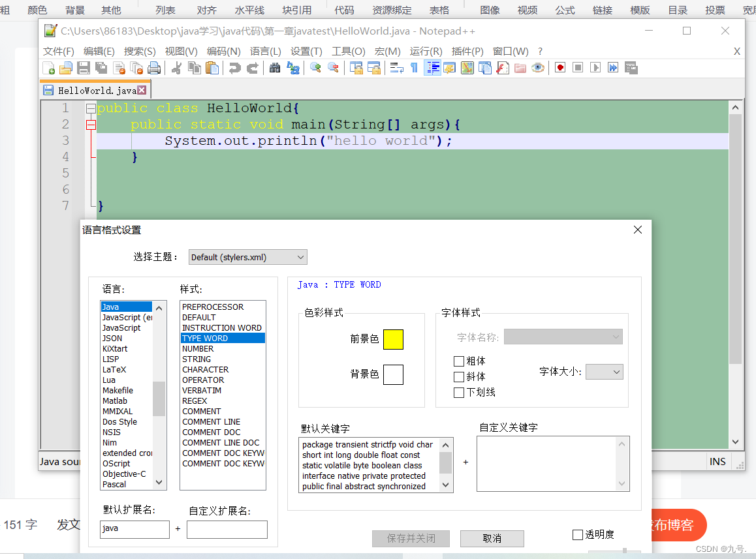Click the Replace toolbar icon
The image size is (756, 559).
(x=292, y=68)
